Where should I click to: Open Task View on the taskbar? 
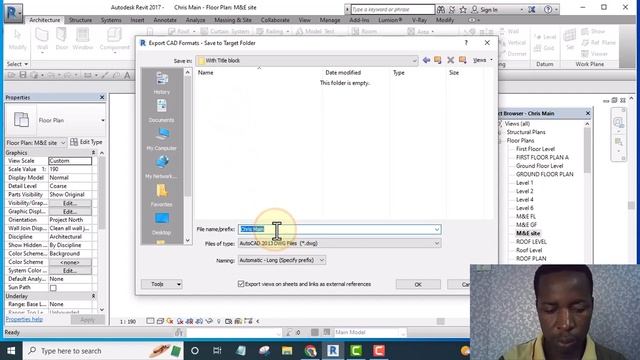(x=217, y=351)
